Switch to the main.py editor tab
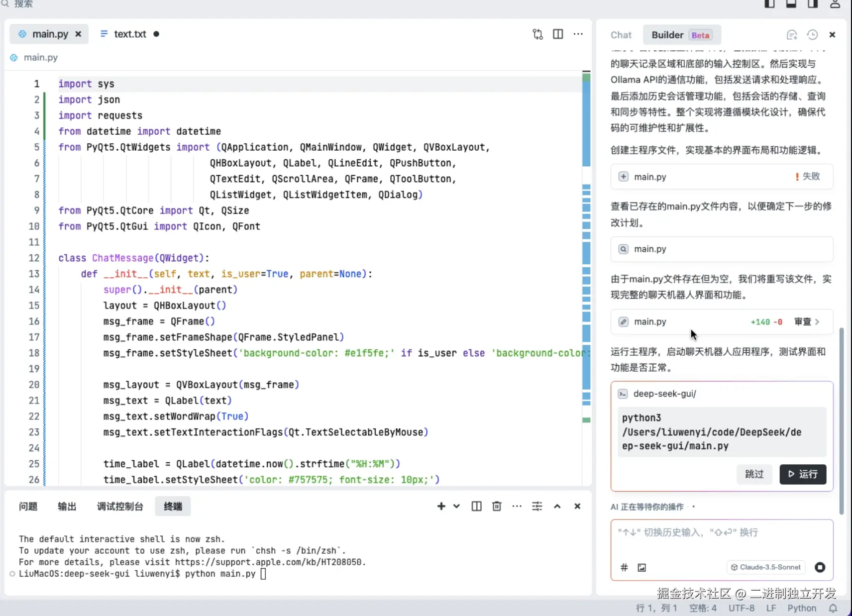Image resolution: width=852 pixels, height=616 pixels. coord(49,34)
